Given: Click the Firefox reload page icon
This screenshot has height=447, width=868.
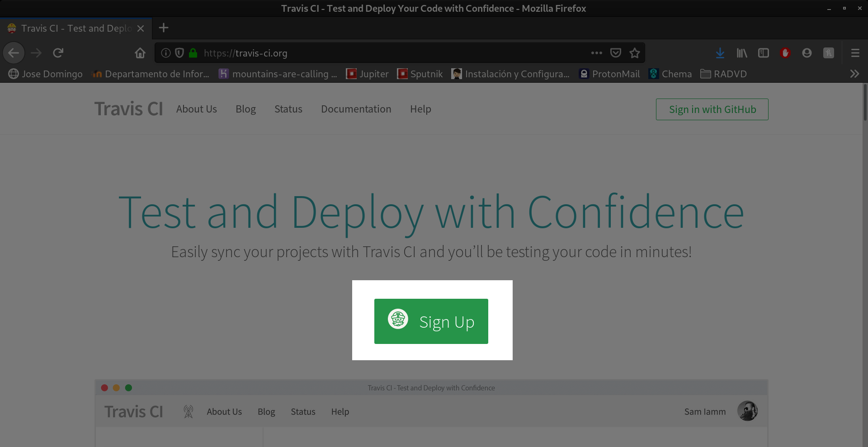Looking at the screenshot, I should [x=58, y=53].
